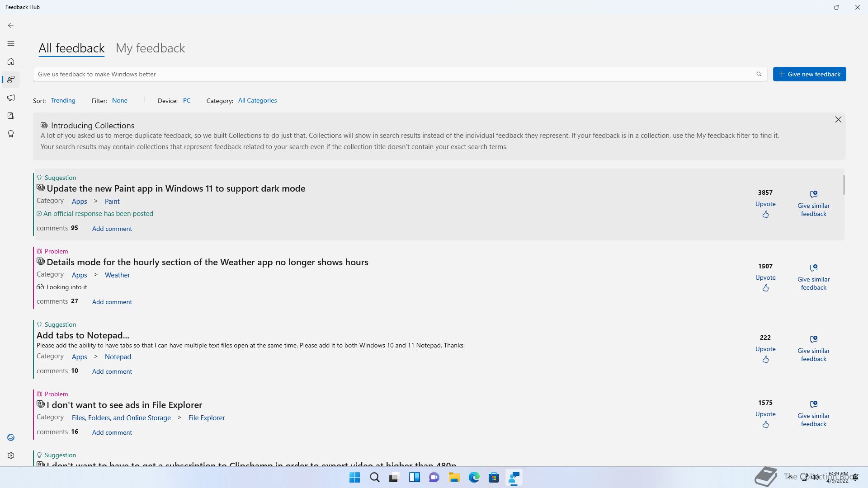Viewport: 868px width, 488px height.
Task: Open the Notepad category link
Action: click(118, 357)
